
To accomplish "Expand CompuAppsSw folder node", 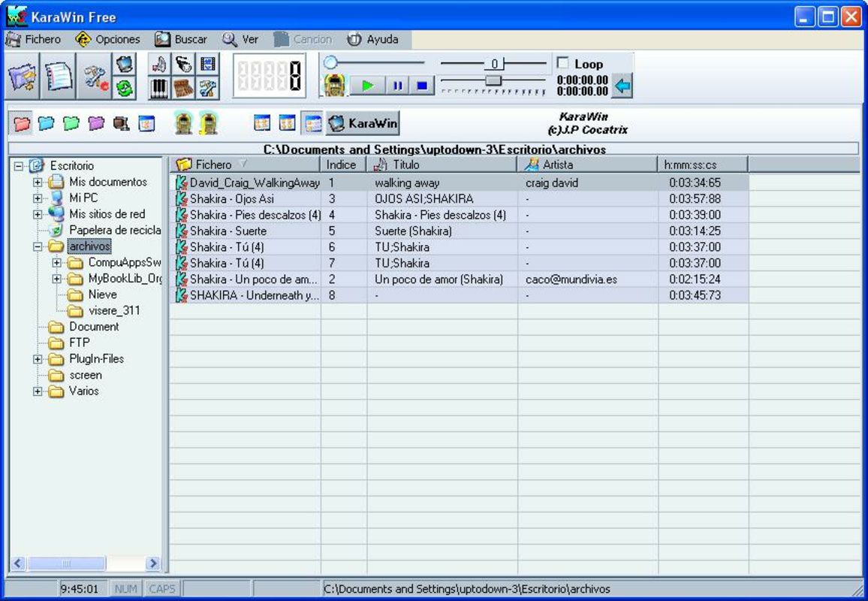I will tap(56, 262).
